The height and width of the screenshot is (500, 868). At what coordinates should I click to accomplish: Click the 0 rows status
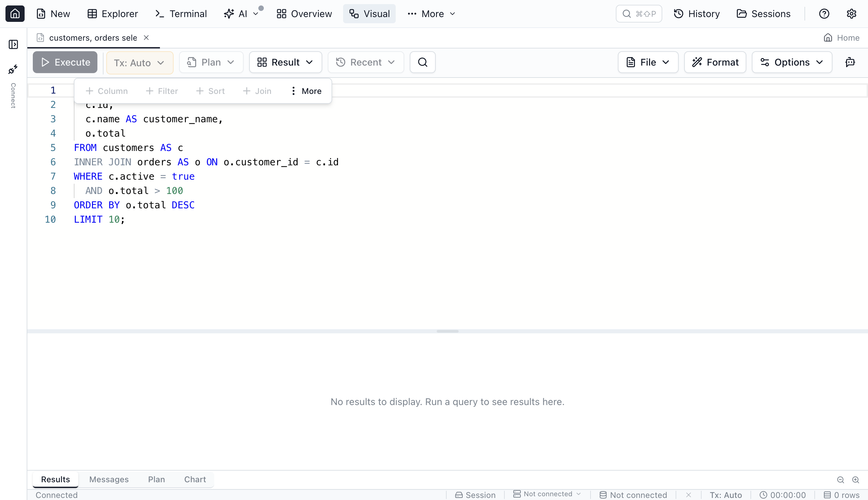click(x=842, y=495)
